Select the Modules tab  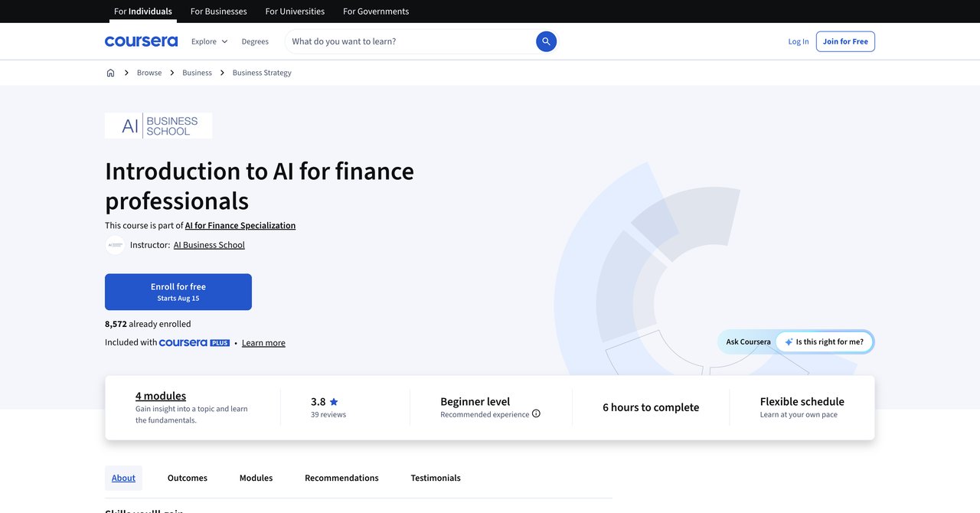tap(256, 478)
